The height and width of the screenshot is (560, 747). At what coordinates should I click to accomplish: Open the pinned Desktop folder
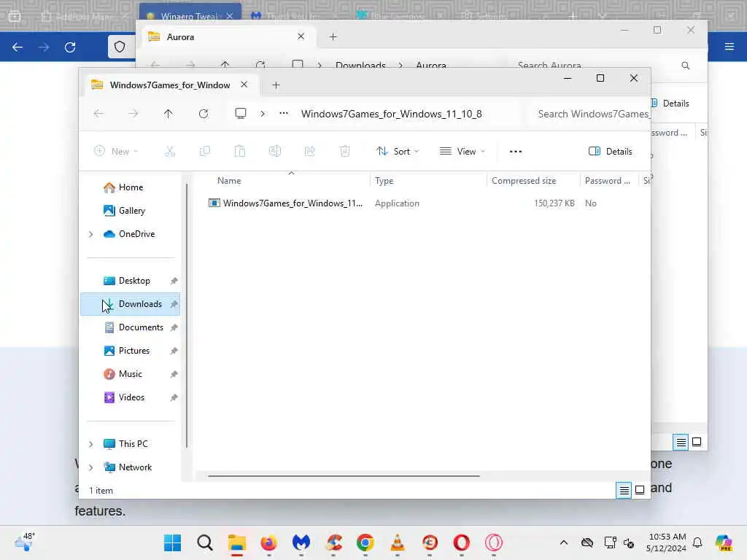tap(130, 281)
